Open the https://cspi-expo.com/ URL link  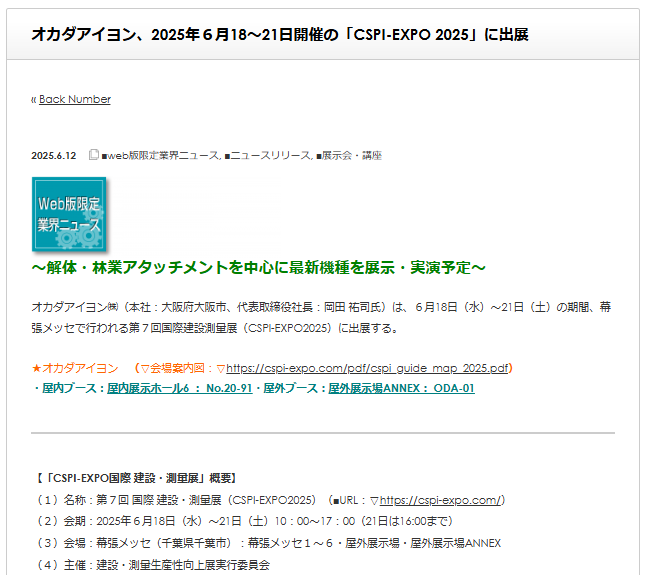(x=440, y=500)
